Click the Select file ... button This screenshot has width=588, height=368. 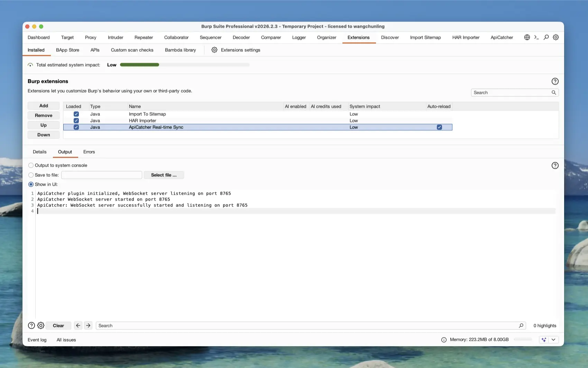click(164, 175)
